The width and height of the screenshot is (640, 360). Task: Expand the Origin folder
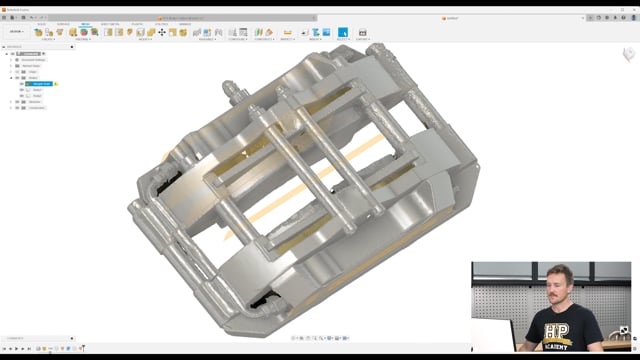[x=11, y=71]
